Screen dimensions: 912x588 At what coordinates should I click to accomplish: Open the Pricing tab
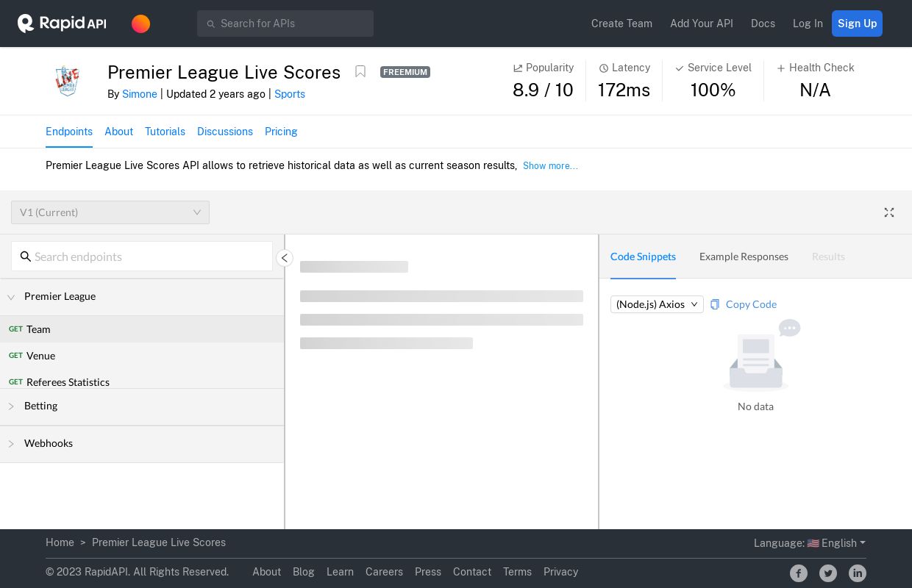(281, 132)
